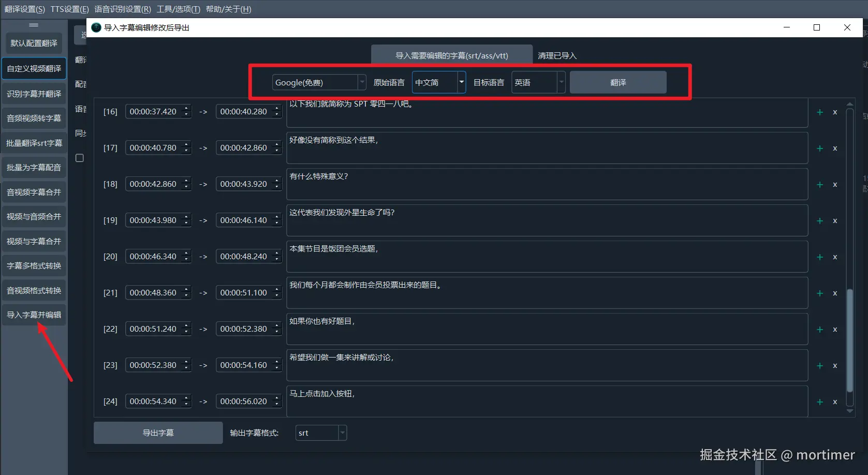The image size is (868, 475).
Task: Select 视频与音频合并 in the sidebar
Action: pyautogui.click(x=34, y=216)
